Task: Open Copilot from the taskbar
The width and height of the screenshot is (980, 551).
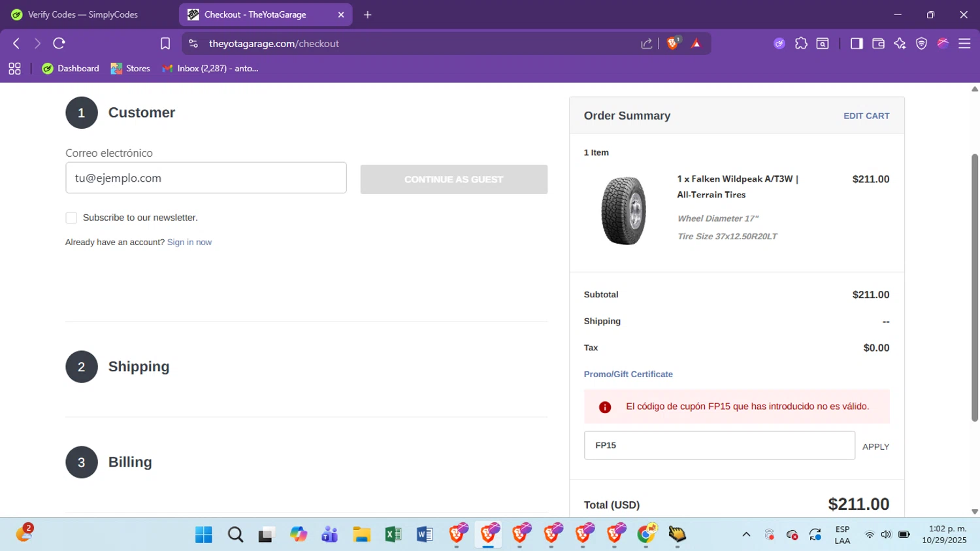Action: pos(299,535)
